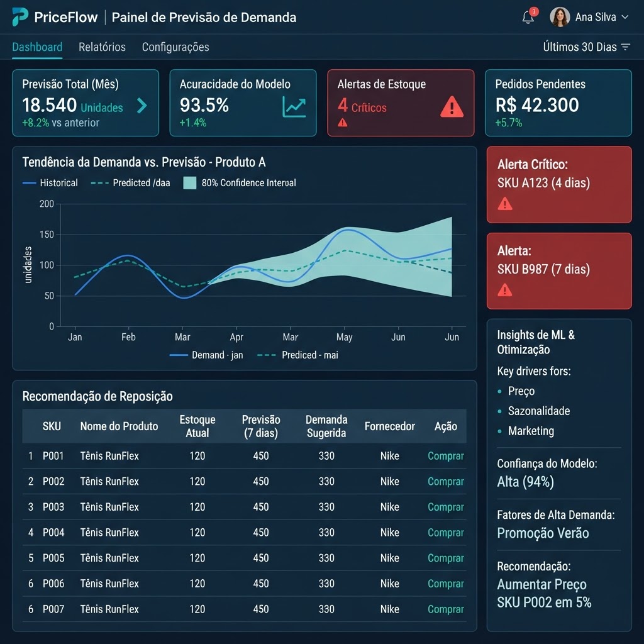Click the Aumentar Preço SKU P002 recommendation

(x=544, y=594)
